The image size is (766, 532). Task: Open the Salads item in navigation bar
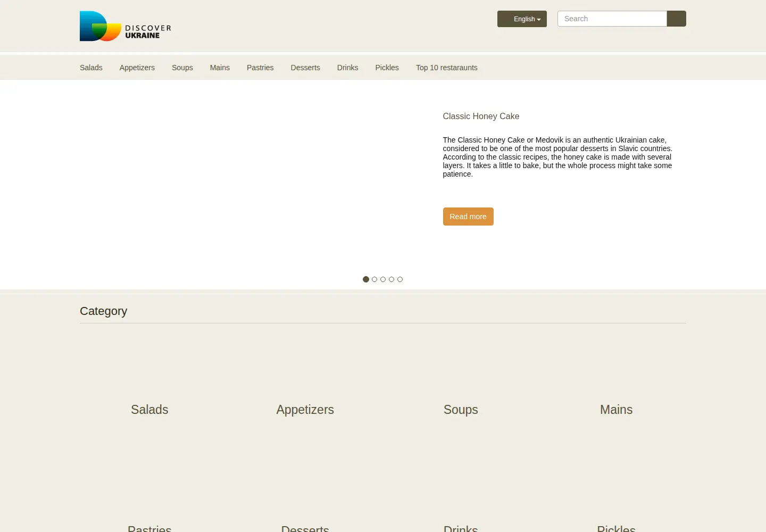[x=91, y=68]
